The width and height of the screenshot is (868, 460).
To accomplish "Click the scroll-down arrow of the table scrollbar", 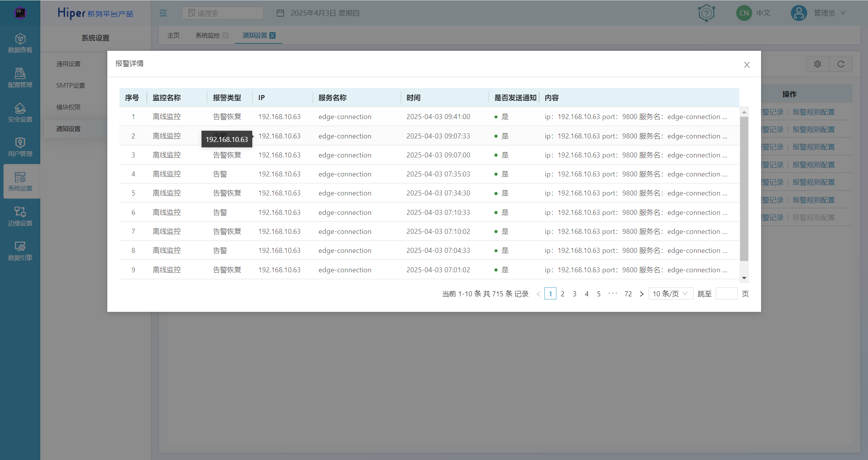I will (x=744, y=278).
